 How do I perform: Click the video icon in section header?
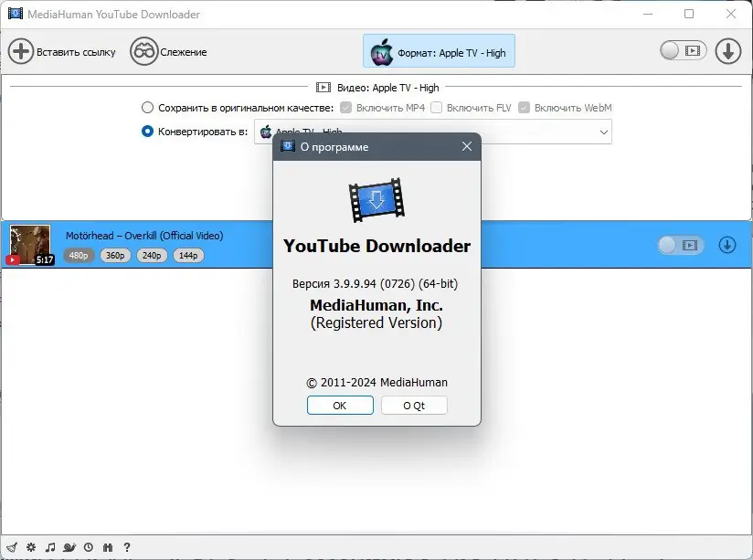[x=323, y=88]
